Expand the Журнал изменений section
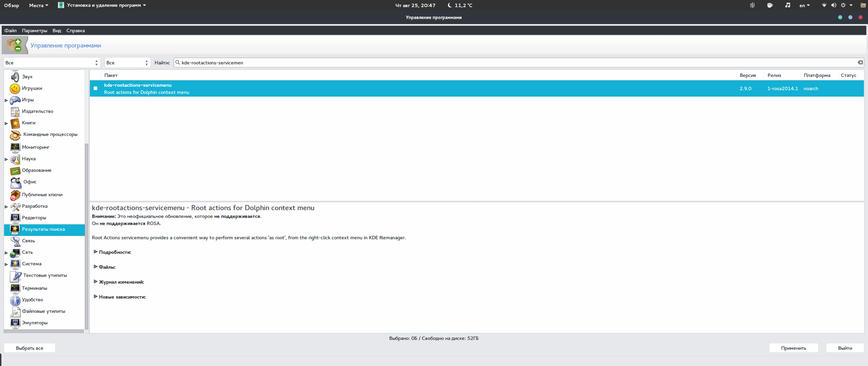 click(96, 282)
